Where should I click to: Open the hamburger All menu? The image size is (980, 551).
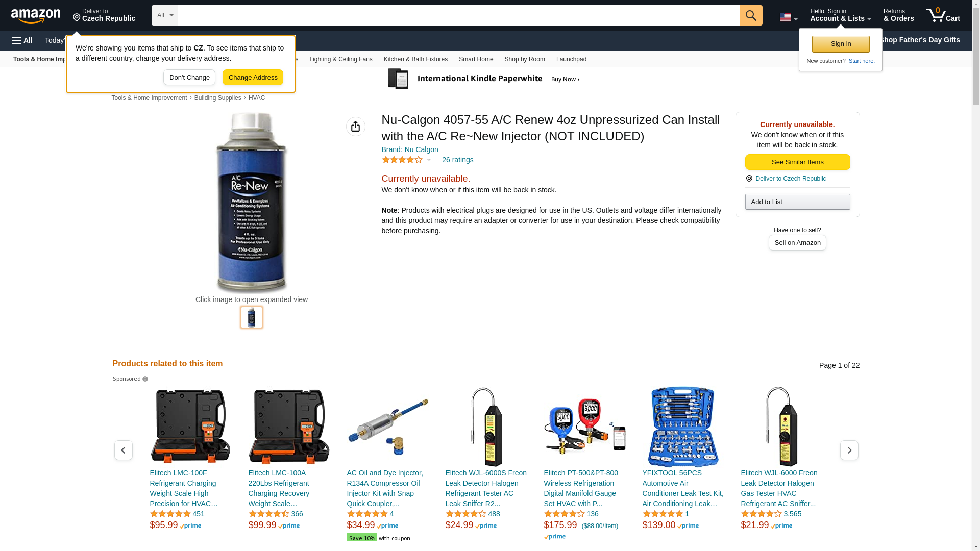[22, 40]
